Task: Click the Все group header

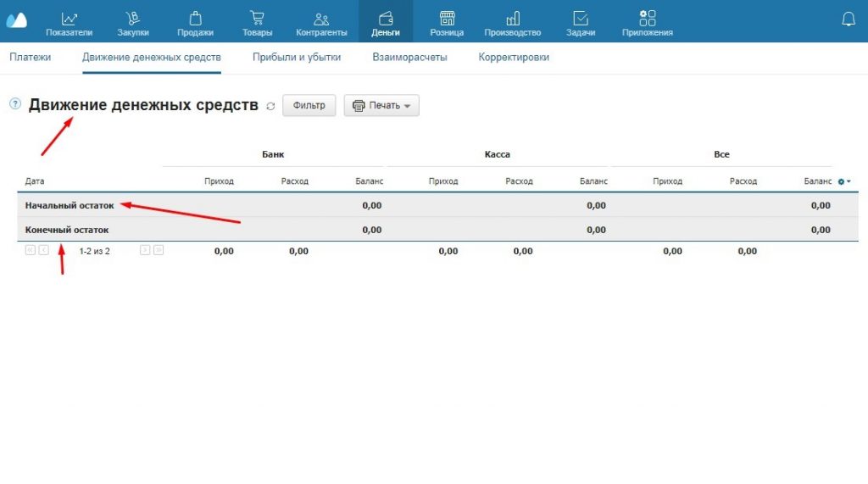Action: pyautogui.click(x=721, y=154)
